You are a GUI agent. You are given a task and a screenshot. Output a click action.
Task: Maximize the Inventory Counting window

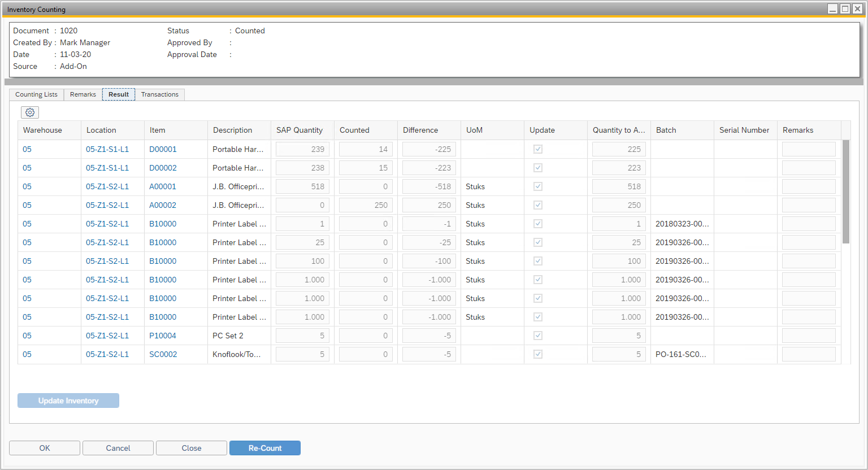[845, 8]
